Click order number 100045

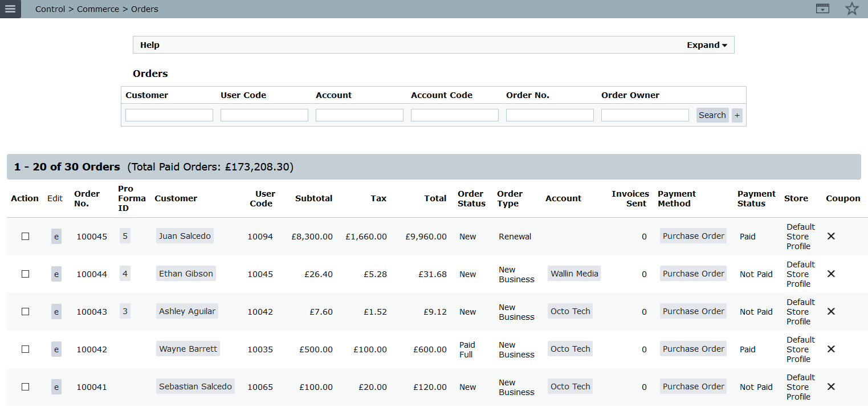pos(92,237)
